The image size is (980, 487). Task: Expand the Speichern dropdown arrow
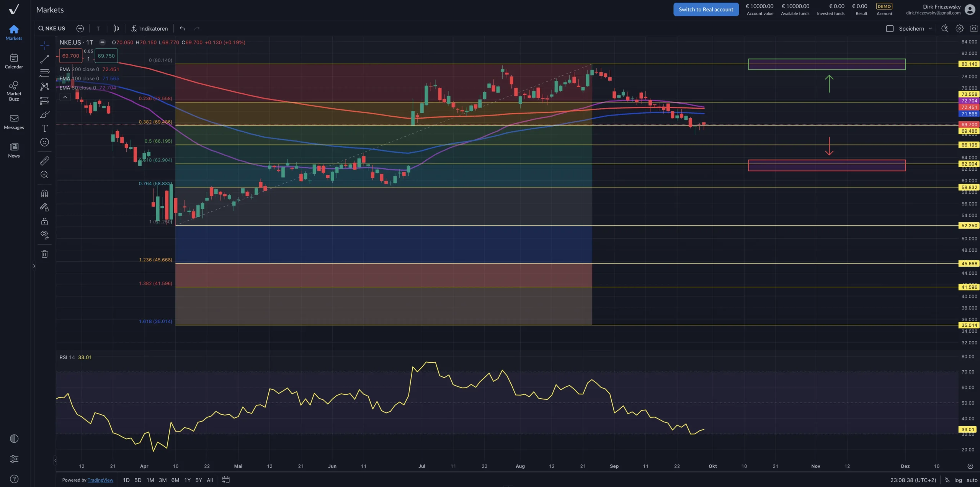point(930,29)
